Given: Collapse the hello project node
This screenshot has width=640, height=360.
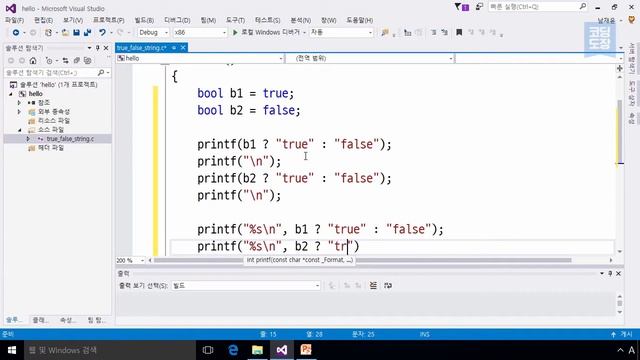Looking at the screenshot, I should pyautogui.click(x=11, y=94).
